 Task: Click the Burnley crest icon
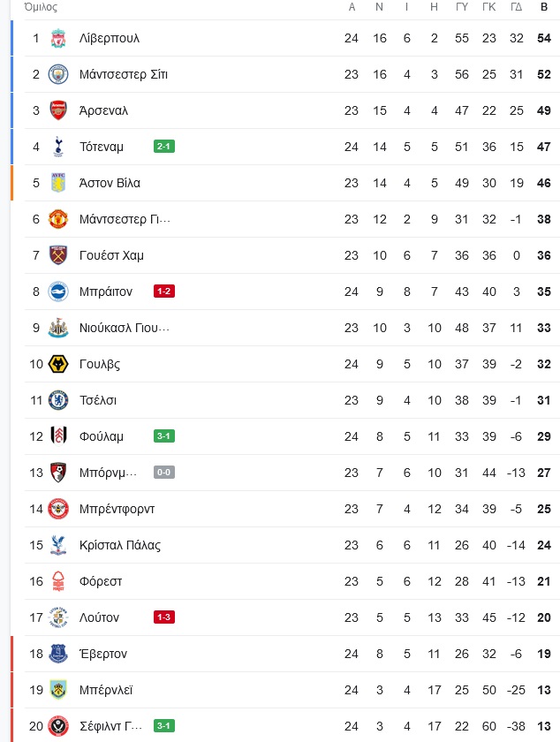coord(58,690)
